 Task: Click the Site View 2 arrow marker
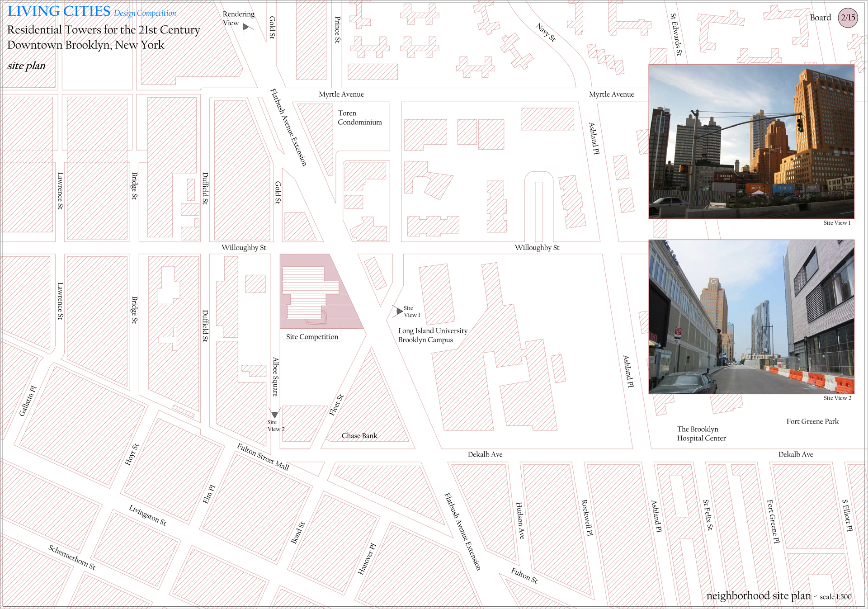coord(274,413)
